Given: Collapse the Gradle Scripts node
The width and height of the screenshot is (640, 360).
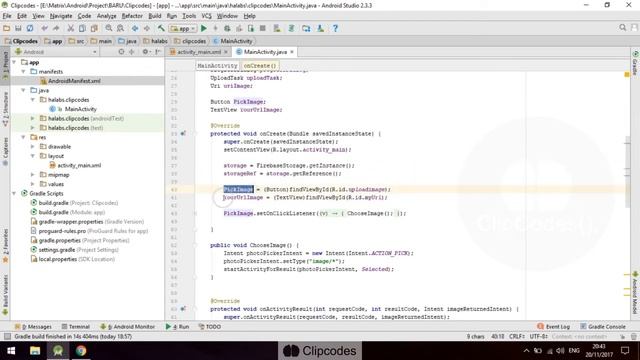Looking at the screenshot, I should [14, 193].
